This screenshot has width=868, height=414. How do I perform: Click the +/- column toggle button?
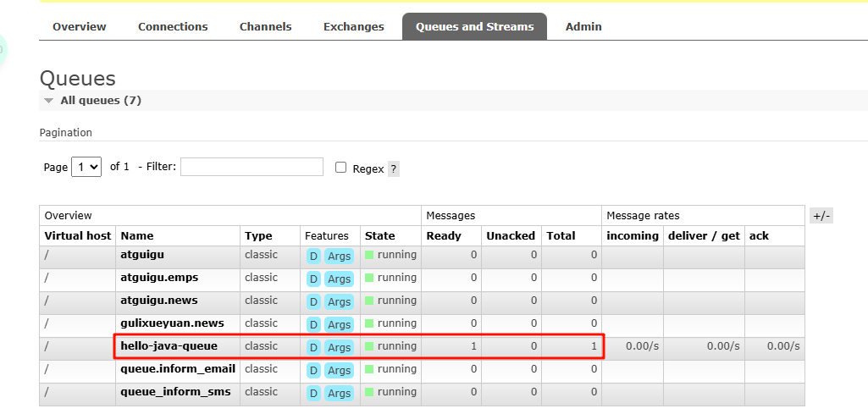click(x=821, y=216)
